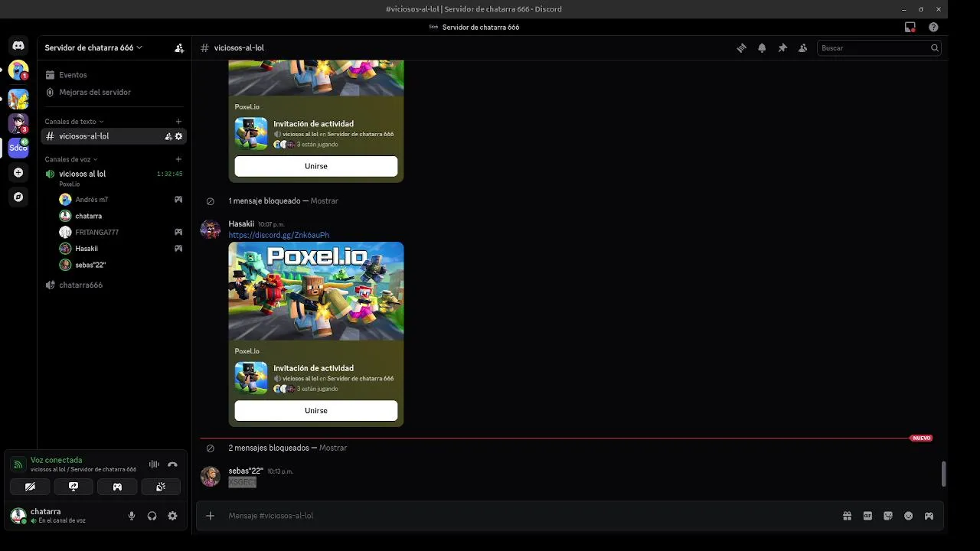Create invite icon on viciosos-al-lol channel
The image size is (980, 551).
[168, 136]
